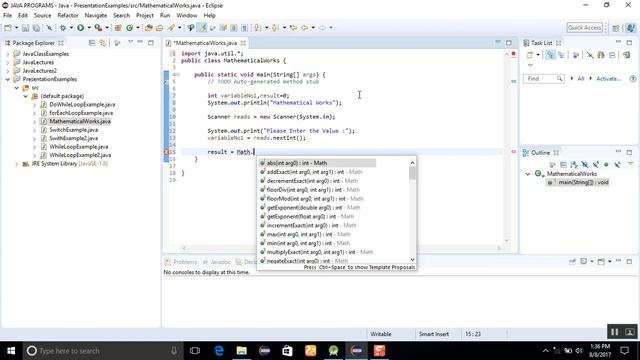This screenshot has width=640, height=360.
Task: Open the Refactor menu
Action: [68, 16]
